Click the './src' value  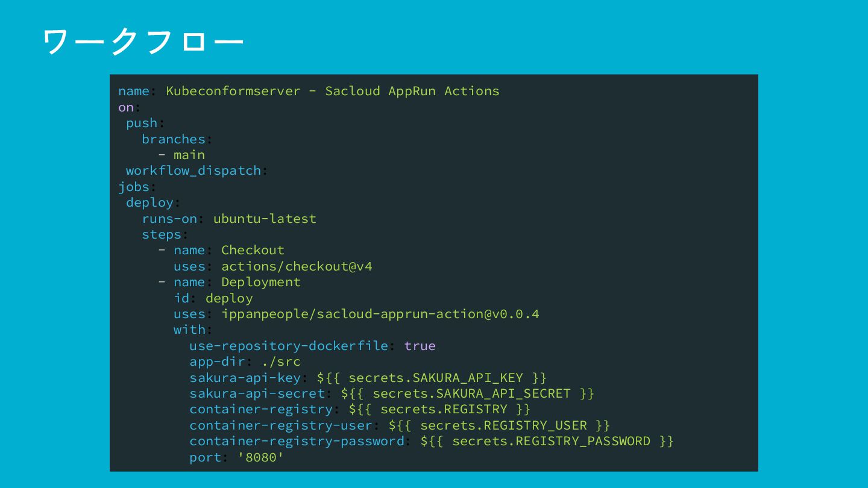281,361
